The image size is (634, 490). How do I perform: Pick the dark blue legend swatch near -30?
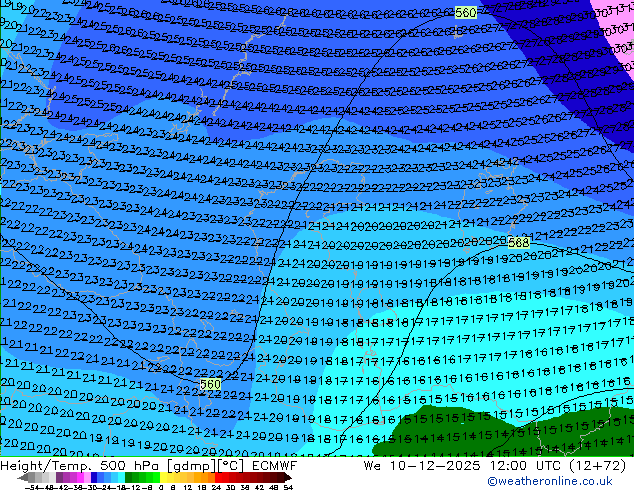[x=94, y=477]
